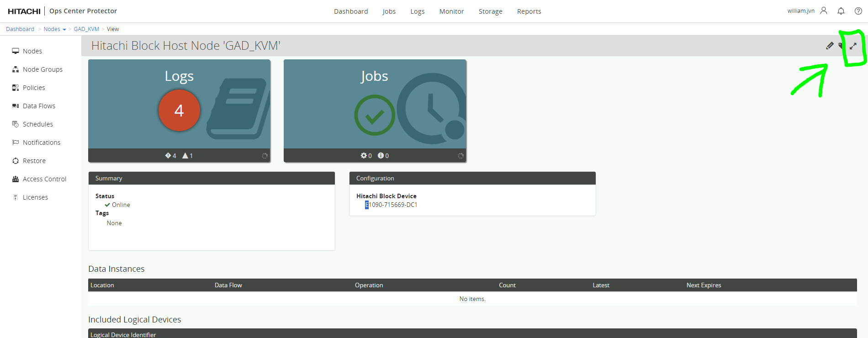Click the green Online status checkmark
868x338 pixels.
[107, 205]
